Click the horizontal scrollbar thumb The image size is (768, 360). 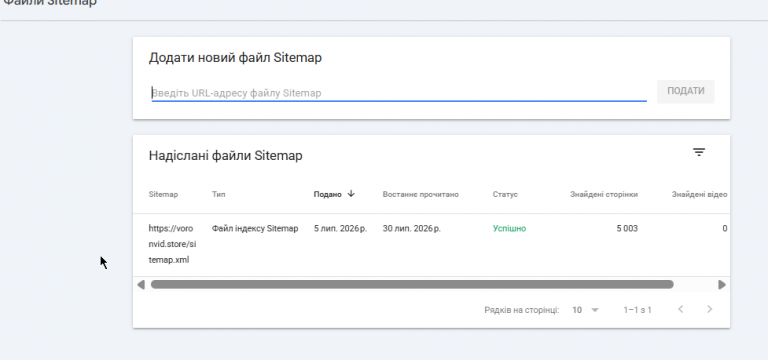tap(412, 285)
